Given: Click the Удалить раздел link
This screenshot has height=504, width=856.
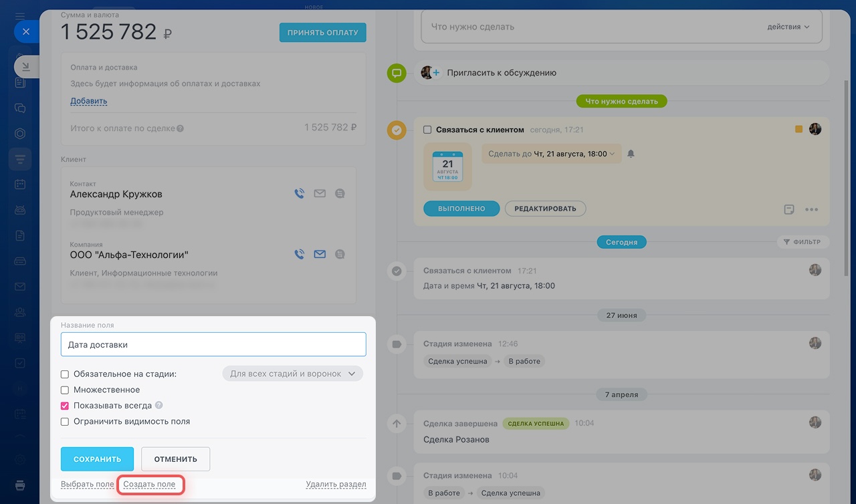Looking at the screenshot, I should click(336, 485).
